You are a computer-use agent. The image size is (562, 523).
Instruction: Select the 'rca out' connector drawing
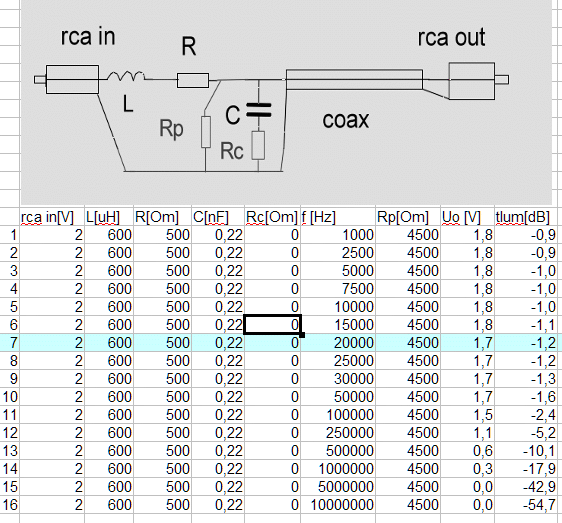point(478,81)
